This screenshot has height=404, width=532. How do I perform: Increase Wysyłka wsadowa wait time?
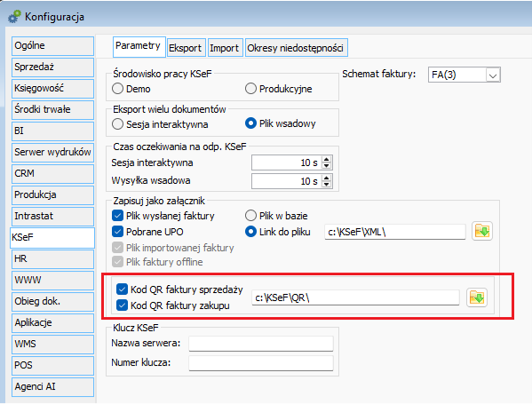coord(326,178)
